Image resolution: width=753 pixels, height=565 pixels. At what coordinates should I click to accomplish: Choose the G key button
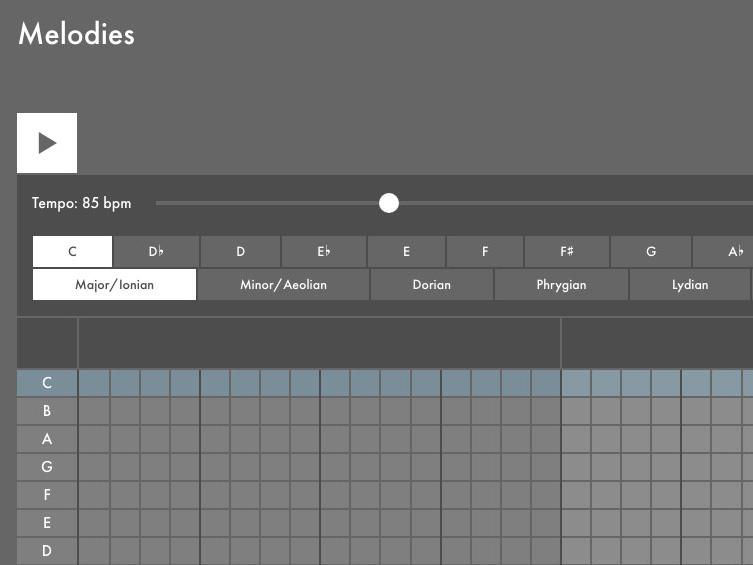coord(651,252)
